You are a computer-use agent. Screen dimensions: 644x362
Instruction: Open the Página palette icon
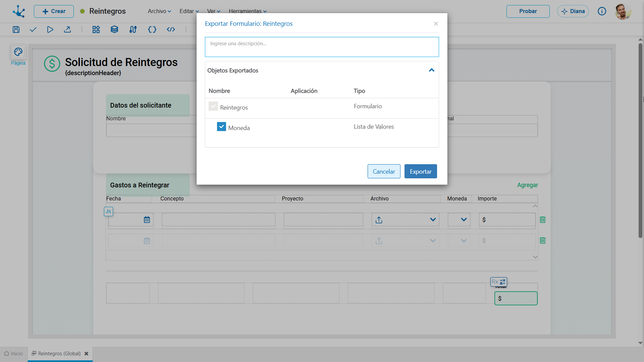tap(18, 52)
